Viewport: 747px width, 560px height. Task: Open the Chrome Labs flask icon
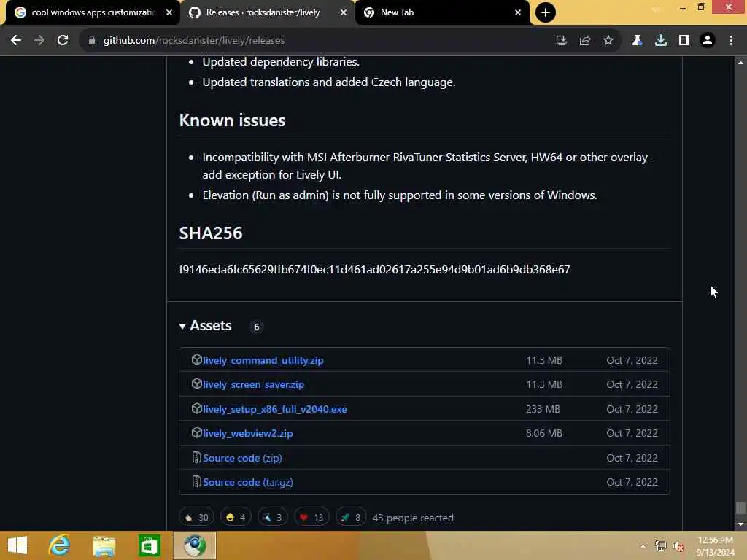coord(637,41)
